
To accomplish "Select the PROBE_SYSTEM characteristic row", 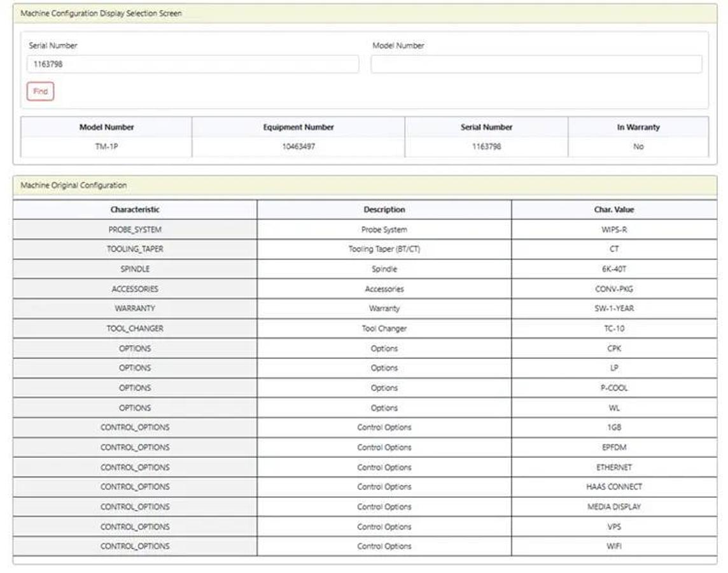I will click(x=135, y=230).
